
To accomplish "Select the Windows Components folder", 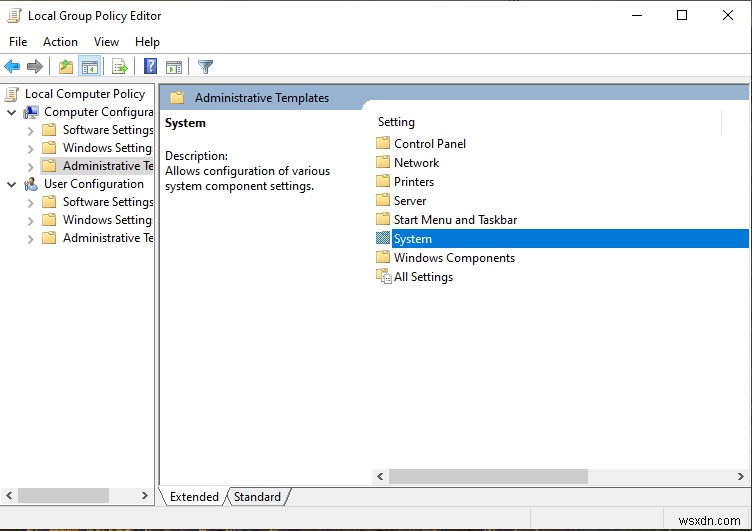I will (x=454, y=258).
